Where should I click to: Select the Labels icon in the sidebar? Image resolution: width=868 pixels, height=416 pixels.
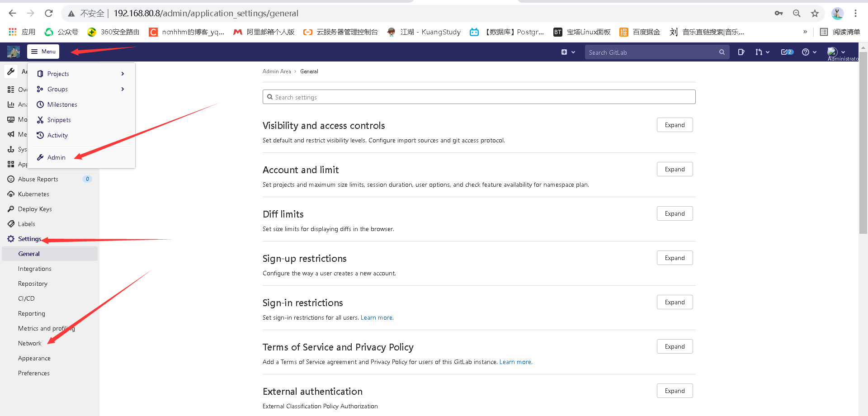(x=11, y=223)
